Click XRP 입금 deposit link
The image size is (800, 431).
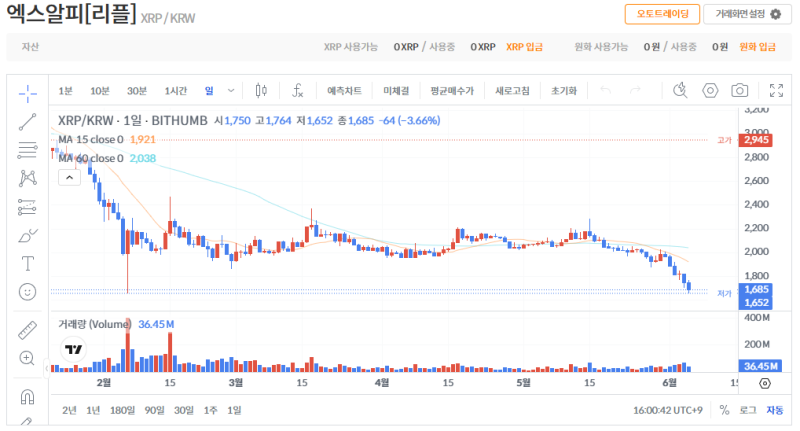point(524,47)
